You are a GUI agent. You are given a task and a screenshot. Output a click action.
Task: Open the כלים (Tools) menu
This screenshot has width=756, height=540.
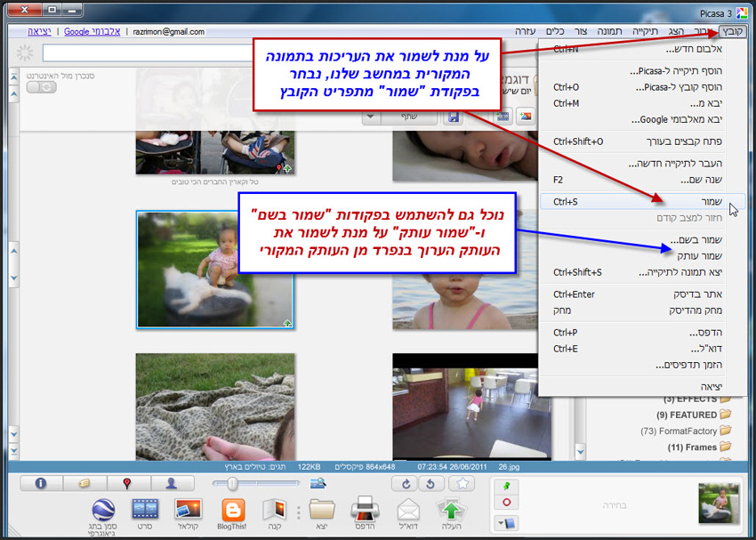[x=555, y=31]
